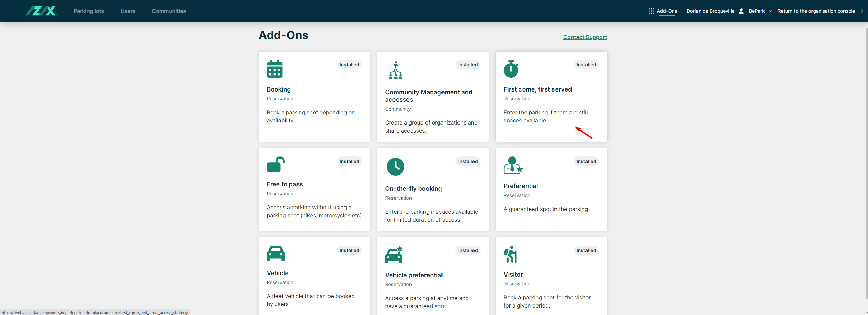Image resolution: width=868 pixels, height=315 pixels.
Task: Go to the Users section
Action: [128, 11]
